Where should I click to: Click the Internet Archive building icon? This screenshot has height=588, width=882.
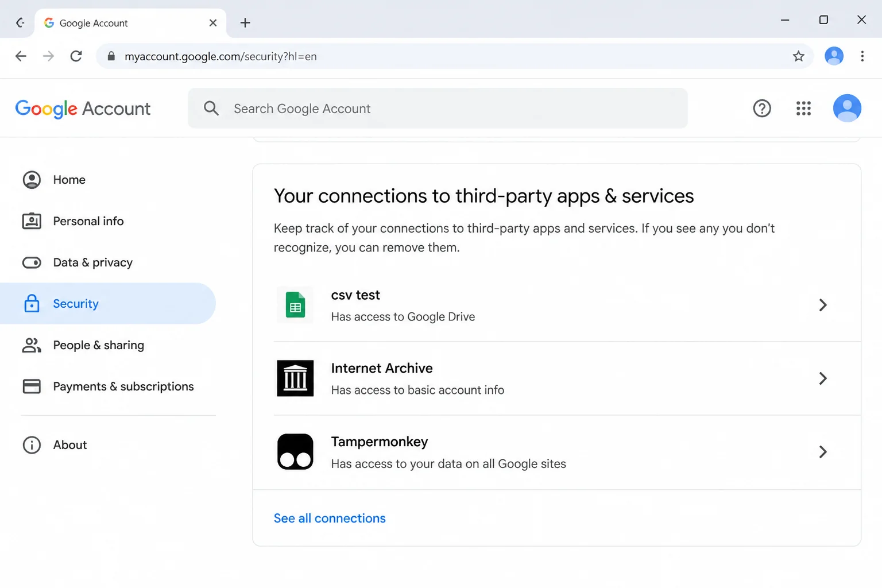point(295,378)
